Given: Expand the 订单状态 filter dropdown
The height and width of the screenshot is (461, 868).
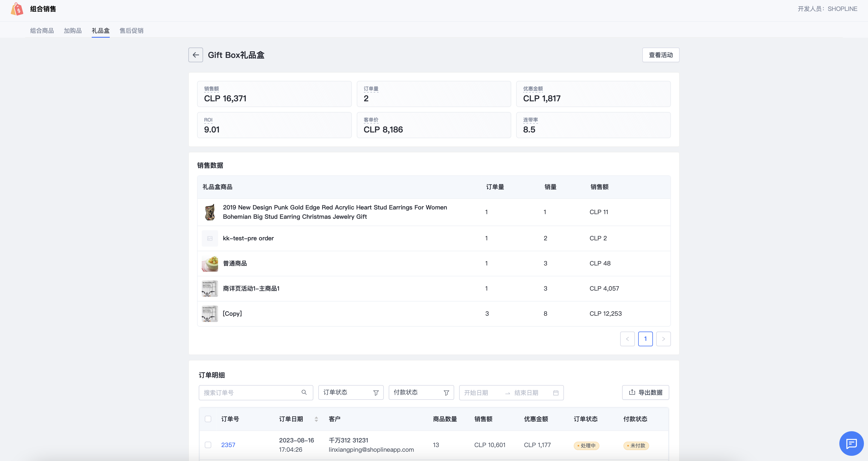Looking at the screenshot, I should tap(350, 392).
